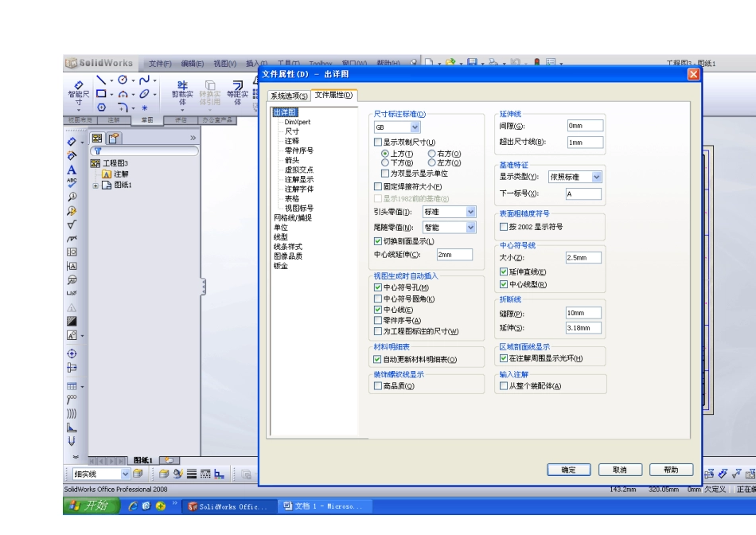This screenshot has height=535, width=756.
Task: Click the tables icon in left toolbar
Action: point(72,386)
